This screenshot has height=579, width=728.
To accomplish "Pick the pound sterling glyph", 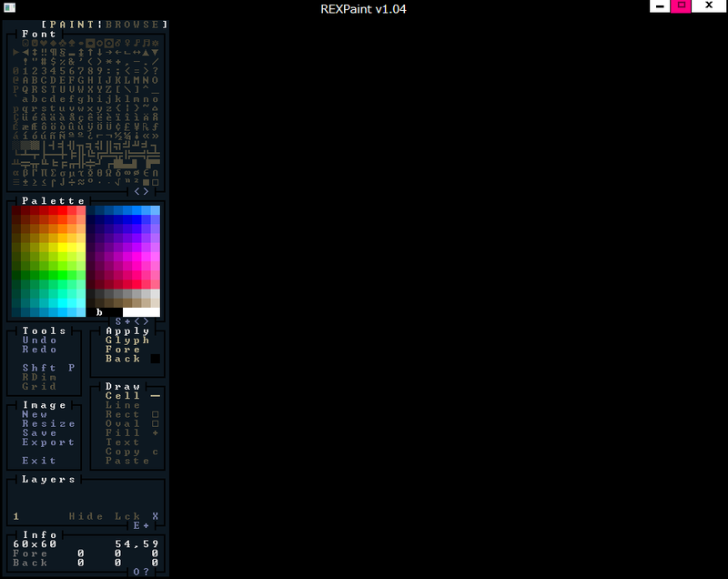I will [127, 127].
